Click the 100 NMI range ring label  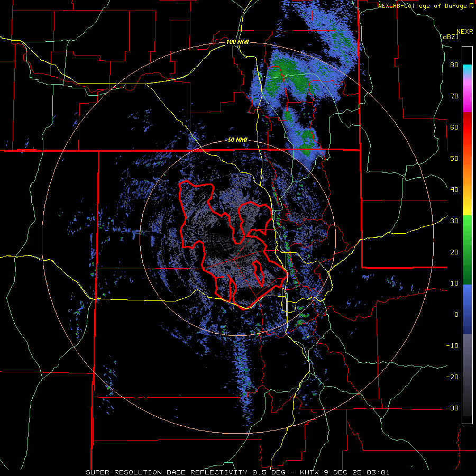[237, 42]
